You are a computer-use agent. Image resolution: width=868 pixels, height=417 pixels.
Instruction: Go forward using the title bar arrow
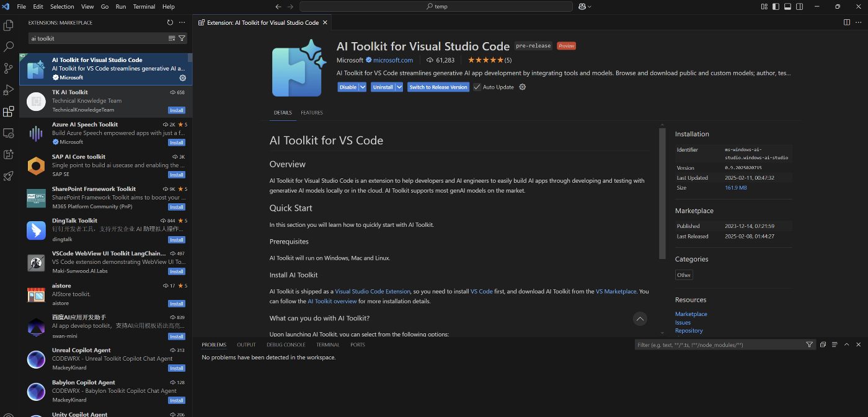(291, 6)
